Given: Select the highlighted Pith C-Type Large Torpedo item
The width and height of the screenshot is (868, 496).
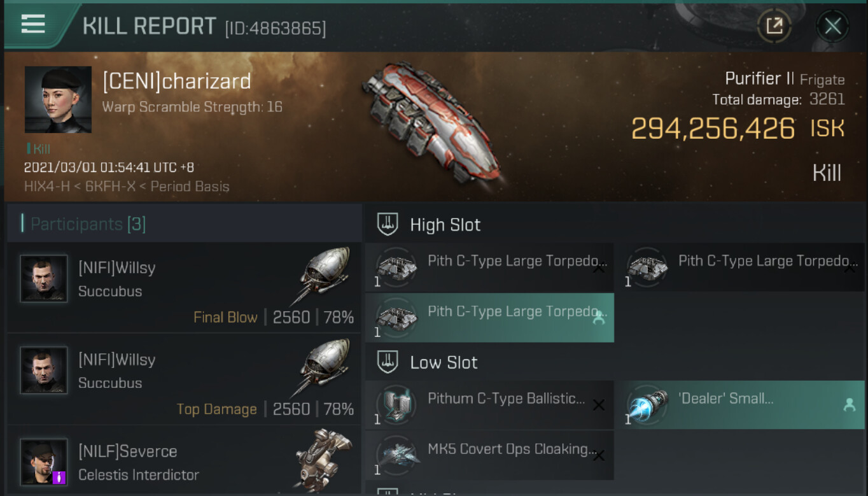Looking at the screenshot, I should pyautogui.click(x=489, y=318).
